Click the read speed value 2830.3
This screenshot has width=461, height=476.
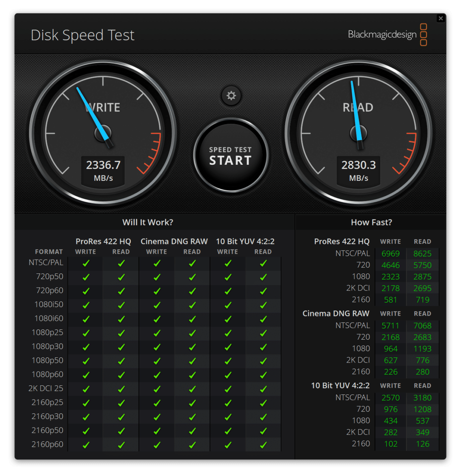coord(359,165)
